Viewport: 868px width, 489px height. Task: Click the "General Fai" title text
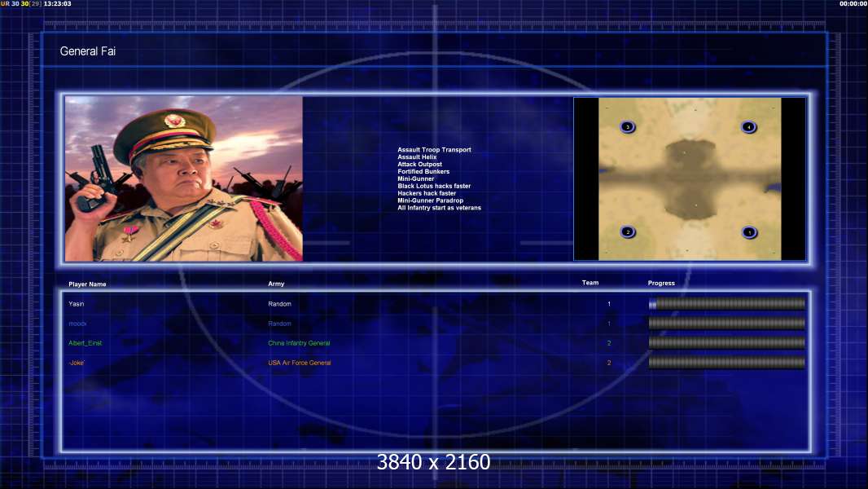tap(87, 51)
